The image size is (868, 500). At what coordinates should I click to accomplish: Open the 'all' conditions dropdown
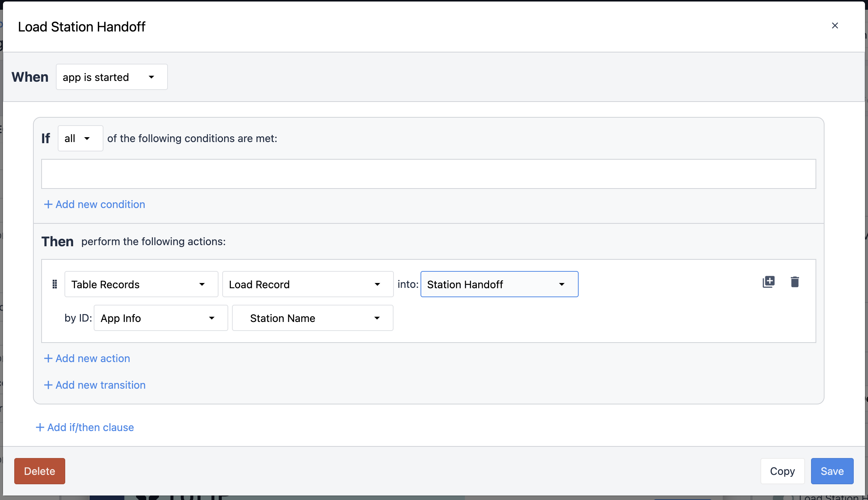point(80,138)
